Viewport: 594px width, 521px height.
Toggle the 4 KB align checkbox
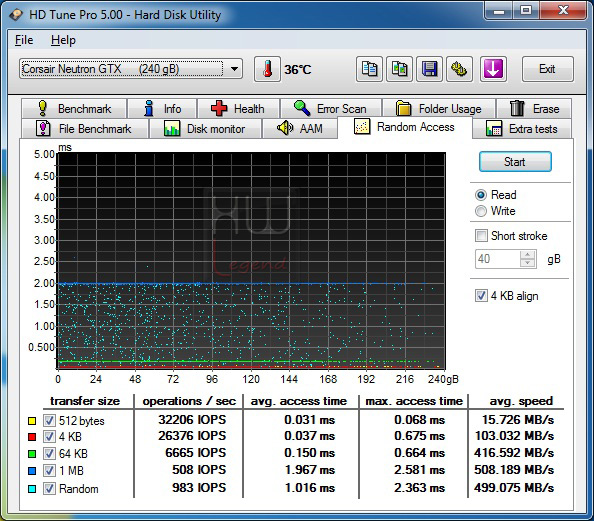pyautogui.click(x=481, y=296)
